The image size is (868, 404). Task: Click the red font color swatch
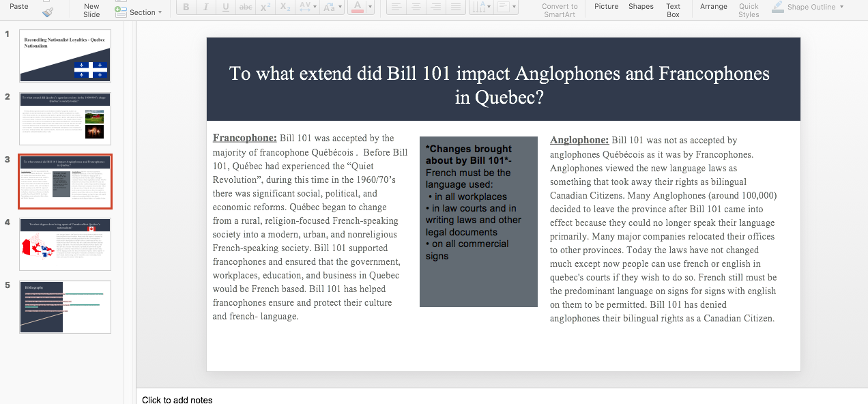356,8
